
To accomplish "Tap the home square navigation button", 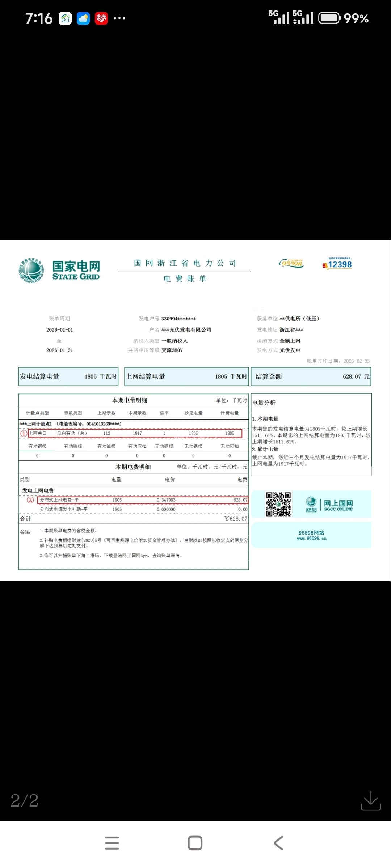I will coord(195,843).
